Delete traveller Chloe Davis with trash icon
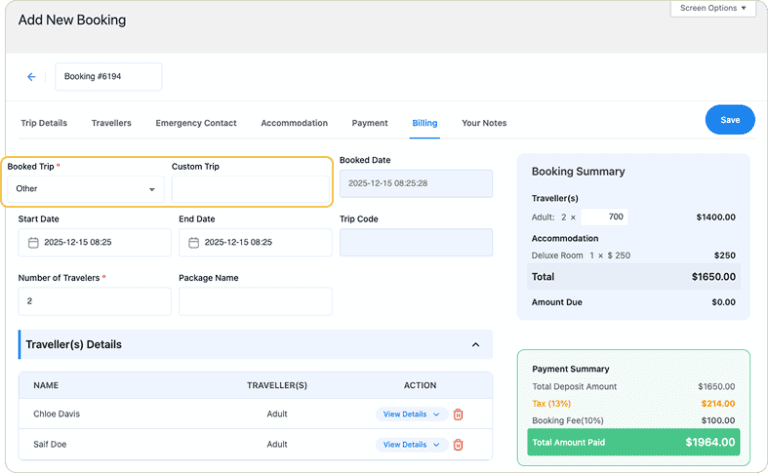Viewport: 768px width, 473px height. point(458,415)
